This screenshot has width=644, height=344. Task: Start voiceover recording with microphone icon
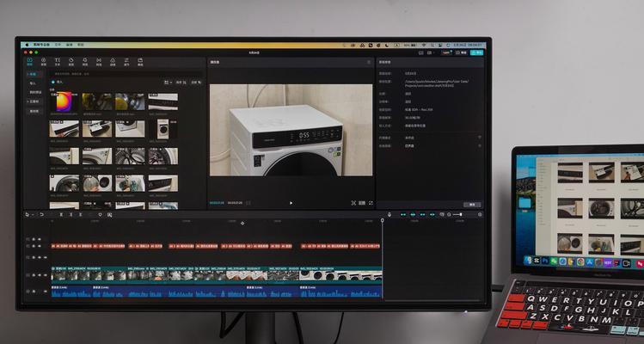pos(389,214)
